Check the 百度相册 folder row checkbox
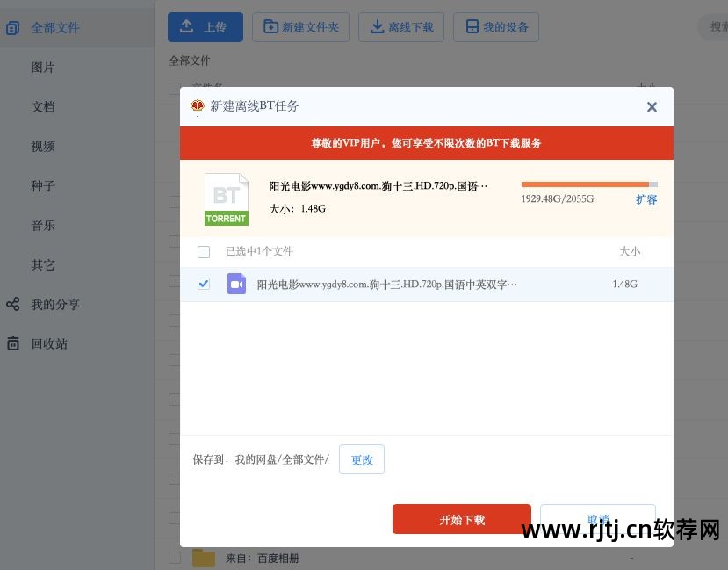The width and height of the screenshot is (728, 570). [x=175, y=558]
